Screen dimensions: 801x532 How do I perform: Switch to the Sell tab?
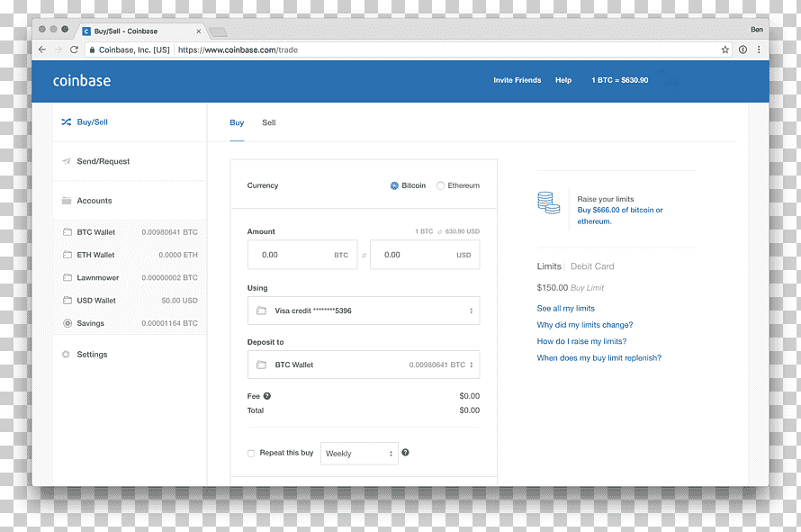click(x=269, y=122)
